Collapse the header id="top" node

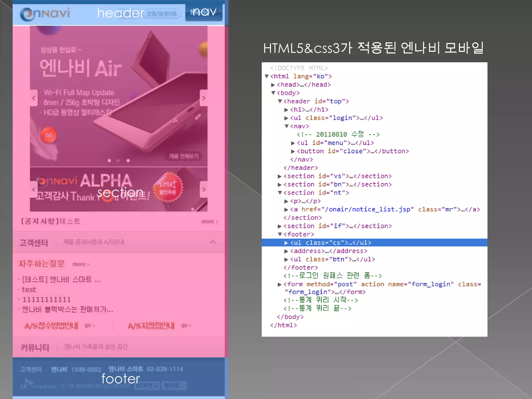(280, 101)
